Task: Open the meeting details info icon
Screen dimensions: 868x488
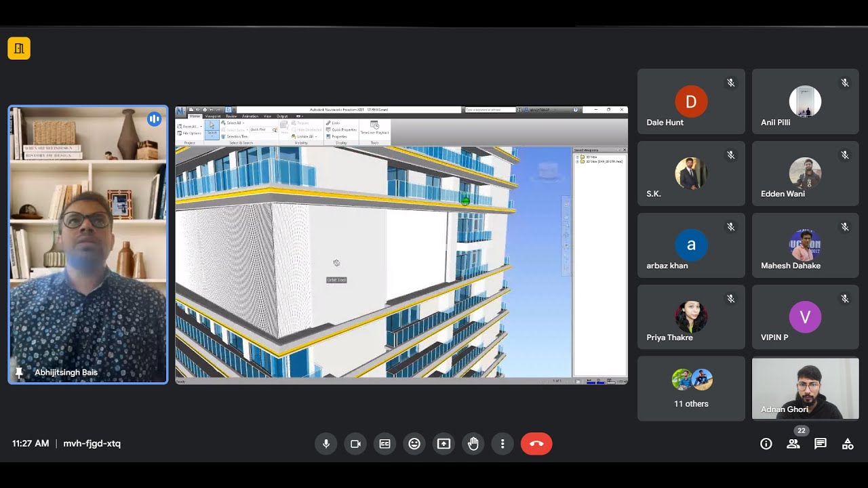Action: [766, 444]
